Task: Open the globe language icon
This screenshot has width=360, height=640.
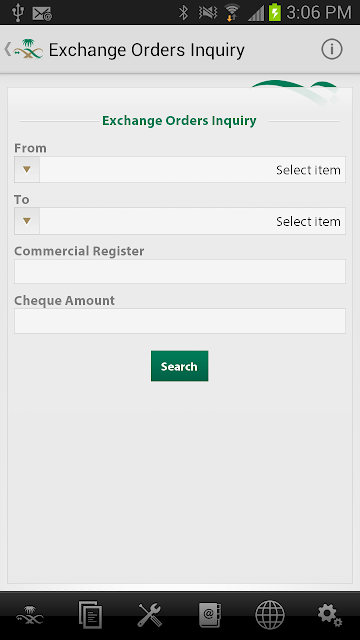Action: click(x=270, y=614)
